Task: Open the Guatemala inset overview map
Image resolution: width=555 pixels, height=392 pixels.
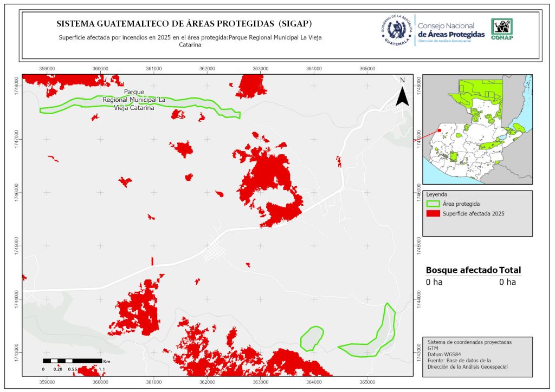Action: click(x=477, y=129)
